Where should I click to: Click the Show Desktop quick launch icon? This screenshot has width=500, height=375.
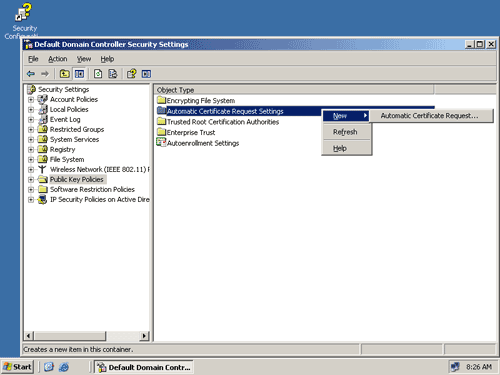click(x=49, y=367)
